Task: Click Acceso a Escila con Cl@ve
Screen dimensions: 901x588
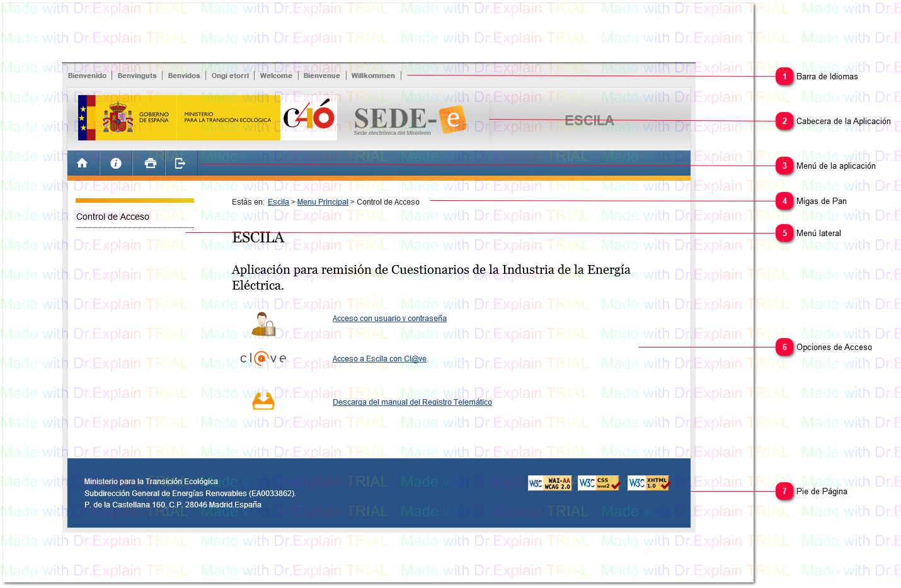Action: point(379,358)
